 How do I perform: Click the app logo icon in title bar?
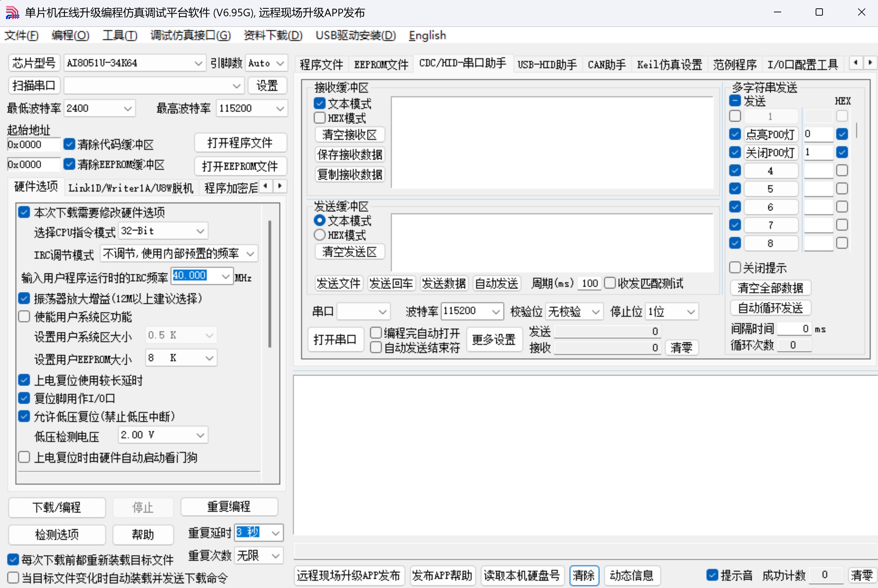pyautogui.click(x=12, y=12)
